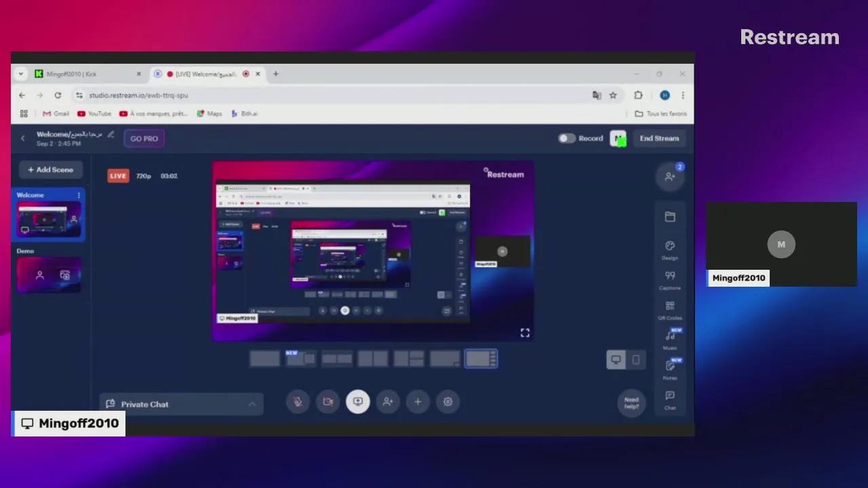Open the YouTube bookmark
The width and height of the screenshot is (868, 488).
[94, 114]
